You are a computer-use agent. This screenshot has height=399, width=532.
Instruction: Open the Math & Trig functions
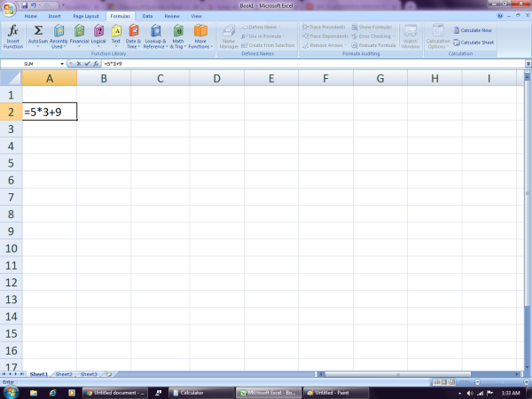tap(177, 35)
